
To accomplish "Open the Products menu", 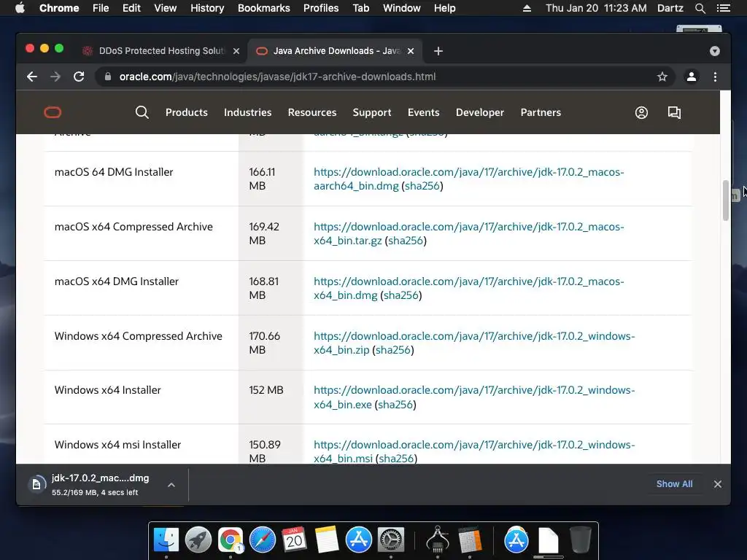I will point(186,112).
